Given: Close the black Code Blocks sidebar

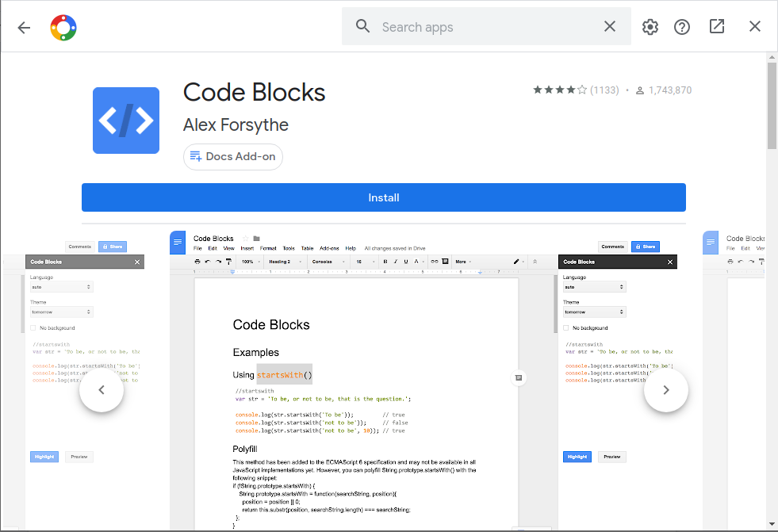Looking at the screenshot, I should point(670,262).
